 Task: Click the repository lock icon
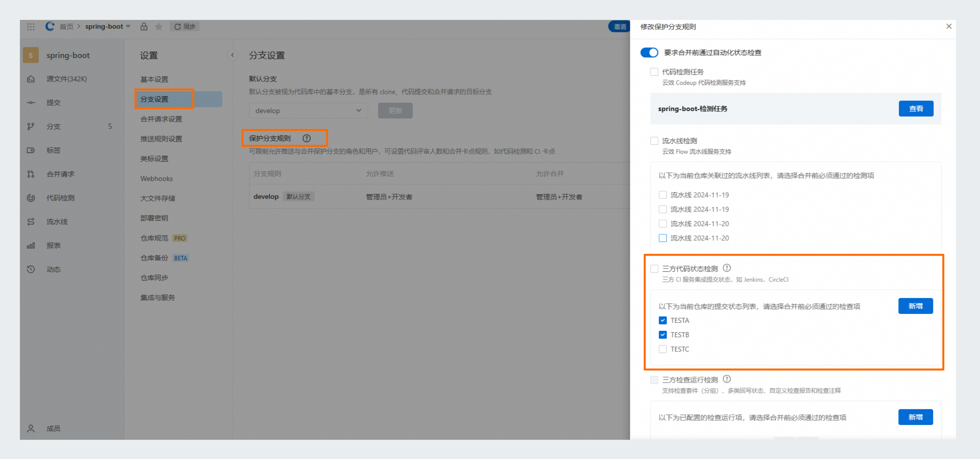tap(144, 26)
